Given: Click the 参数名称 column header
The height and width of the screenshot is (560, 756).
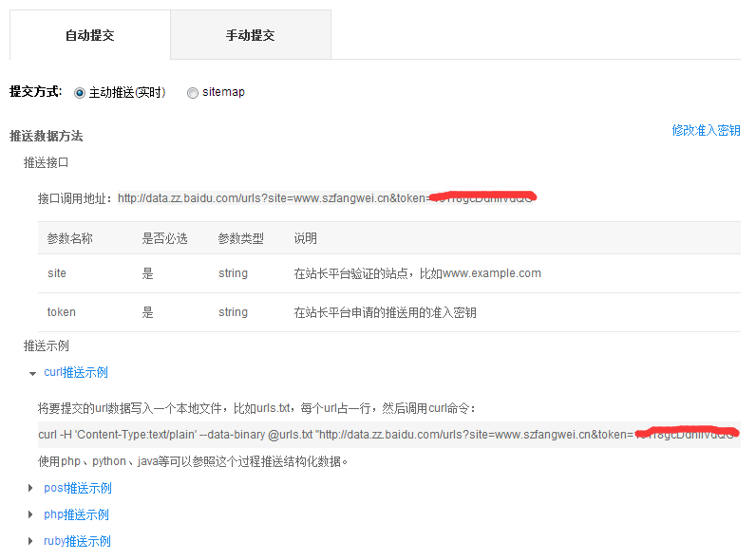Looking at the screenshot, I should [70, 238].
